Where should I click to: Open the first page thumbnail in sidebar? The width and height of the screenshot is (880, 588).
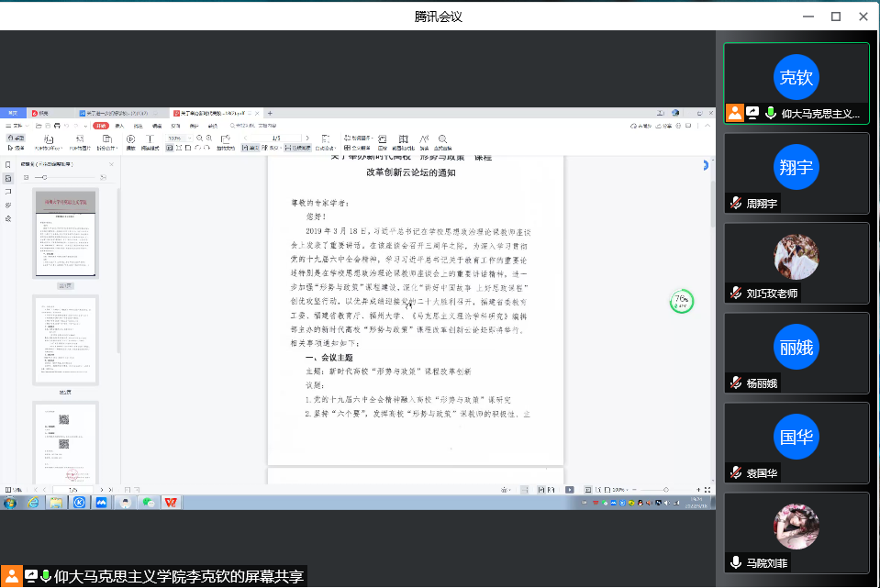(x=65, y=234)
